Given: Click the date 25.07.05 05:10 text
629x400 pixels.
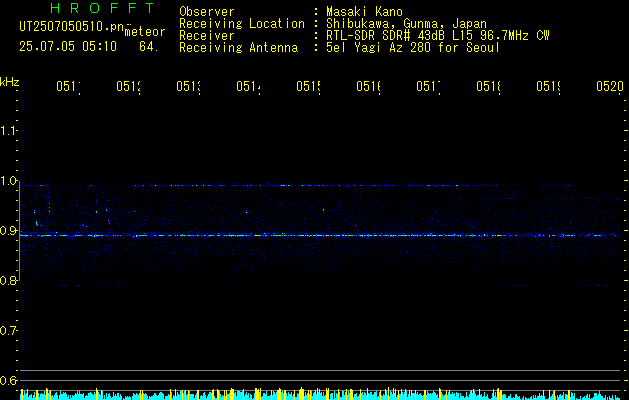Looking at the screenshot, I should [x=68, y=47].
